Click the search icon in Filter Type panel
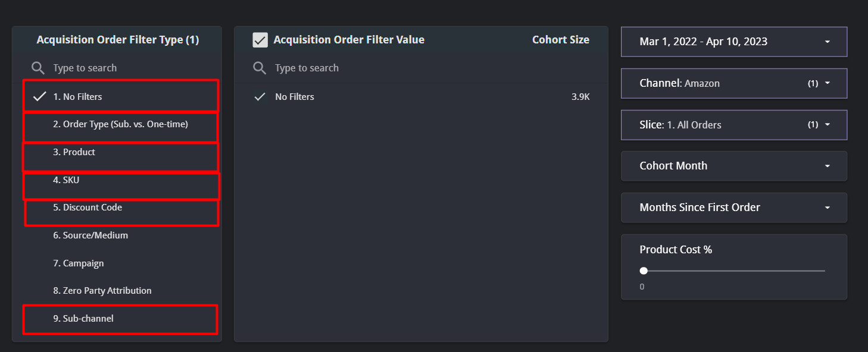The width and height of the screenshot is (868, 352). [x=38, y=68]
